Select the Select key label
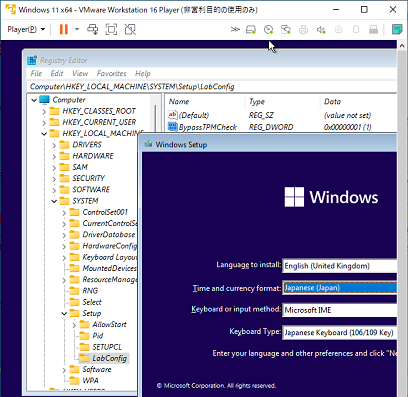The image size is (408, 397). click(x=92, y=302)
